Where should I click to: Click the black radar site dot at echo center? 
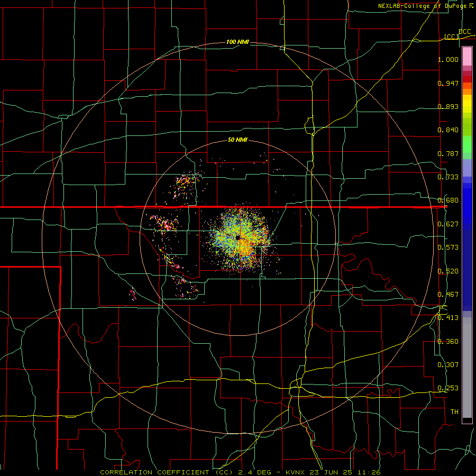[238, 237]
